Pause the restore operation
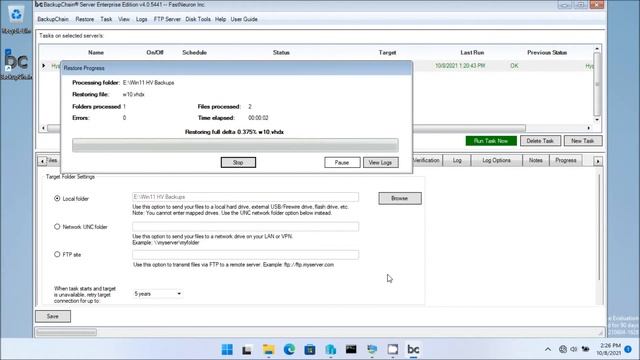 (x=342, y=162)
